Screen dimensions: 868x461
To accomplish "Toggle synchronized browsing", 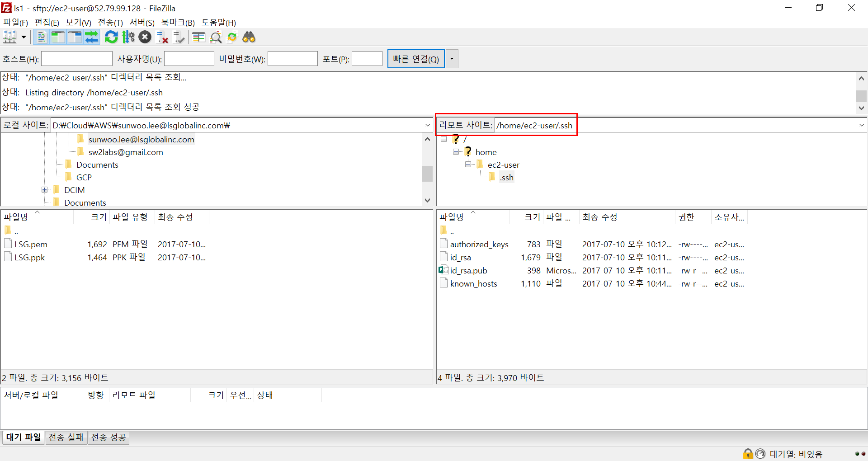I will coord(232,37).
